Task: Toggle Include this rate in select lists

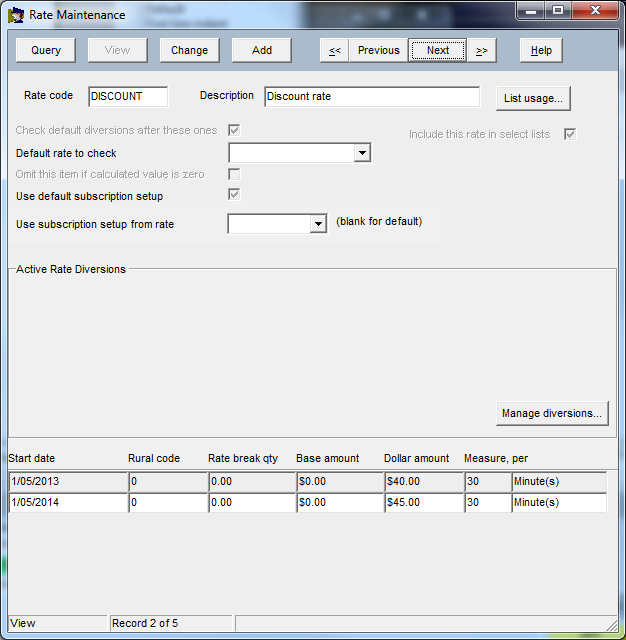Action: click(570, 134)
